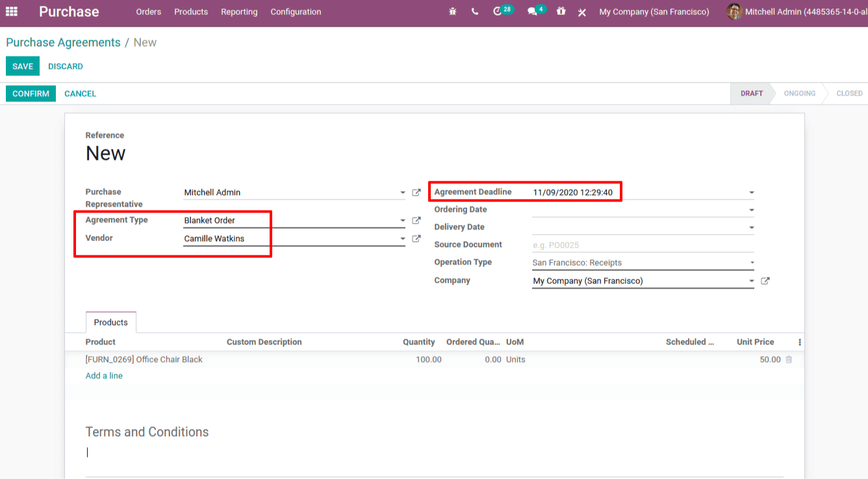Click the phone call icon
This screenshot has width=868, height=479.
[x=475, y=12]
